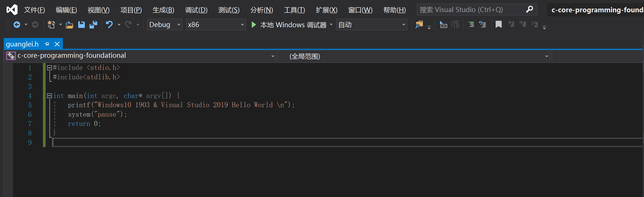Save guanglei.h with the single disk icon
The height and width of the screenshot is (197, 644).
(x=82, y=25)
